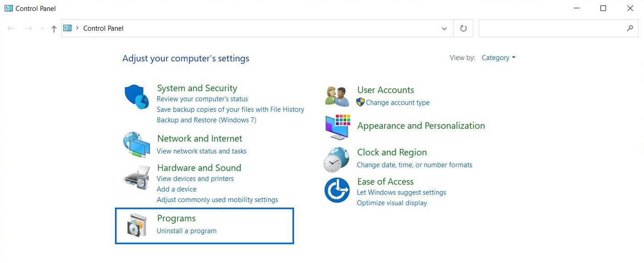Click the System and Security shield icon

pyautogui.click(x=137, y=97)
